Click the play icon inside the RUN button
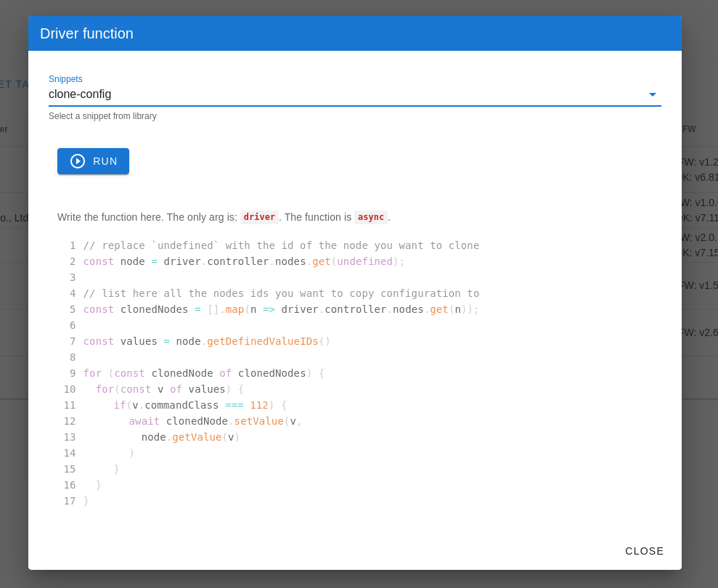The width and height of the screenshot is (718, 588). point(78,161)
